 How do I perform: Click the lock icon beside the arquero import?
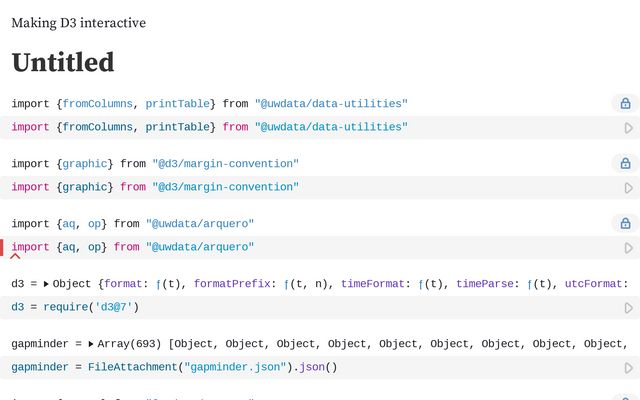tap(625, 223)
